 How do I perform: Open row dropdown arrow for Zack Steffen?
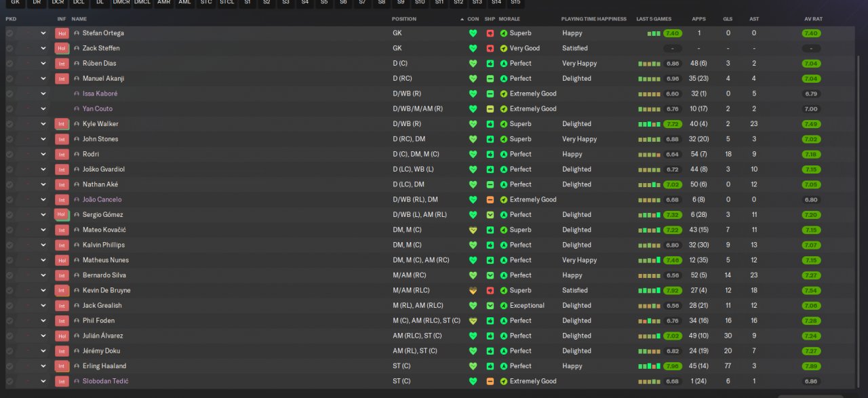43,48
